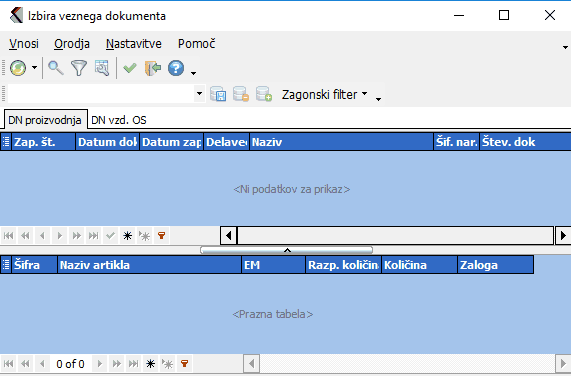Sort by Datum dok column header
The image size is (571, 376).
[x=107, y=142]
